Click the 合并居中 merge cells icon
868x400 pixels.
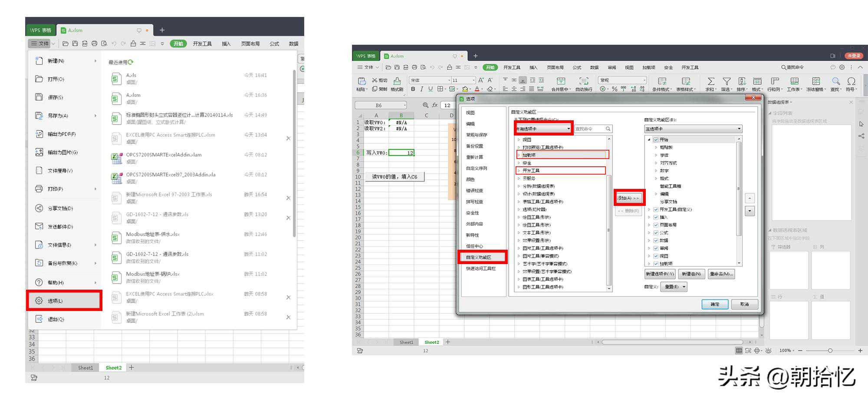(561, 81)
